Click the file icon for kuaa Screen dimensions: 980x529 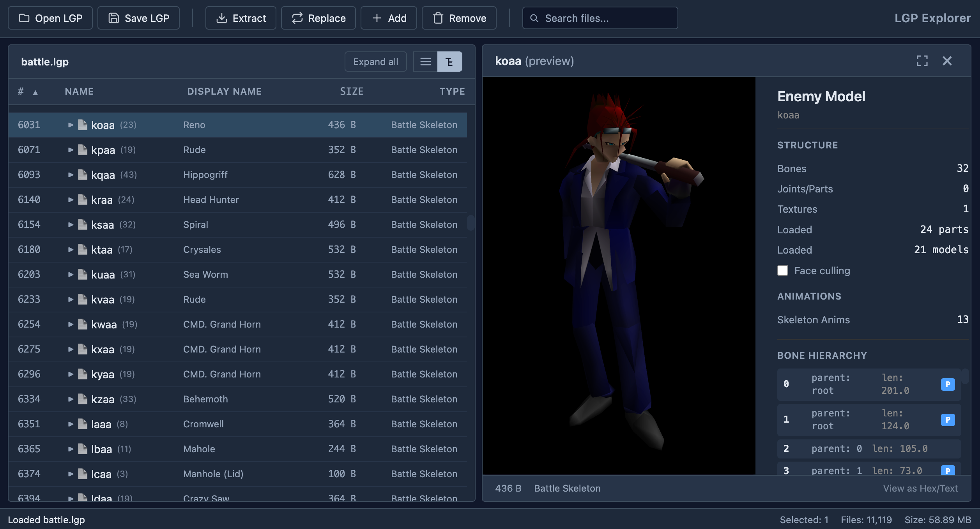point(83,274)
